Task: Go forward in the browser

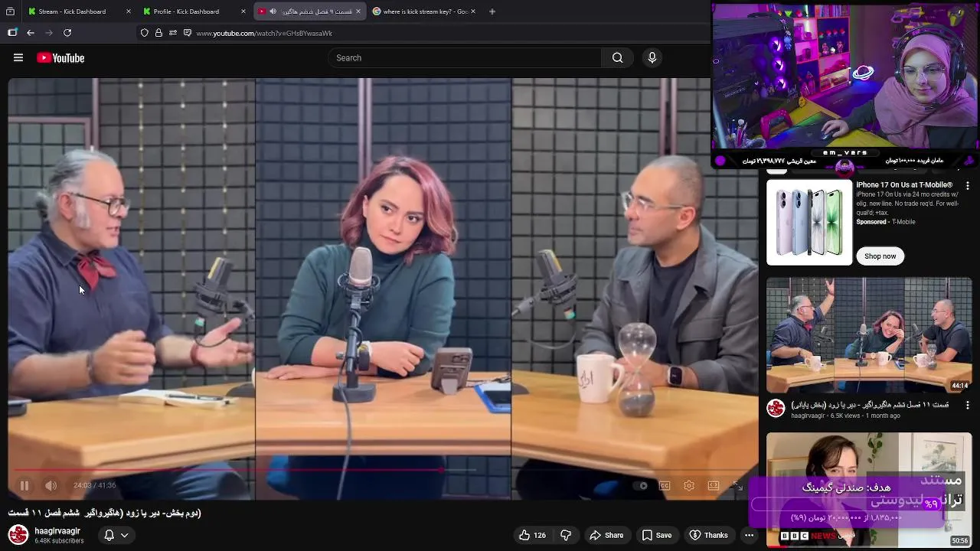Action: 49,33
